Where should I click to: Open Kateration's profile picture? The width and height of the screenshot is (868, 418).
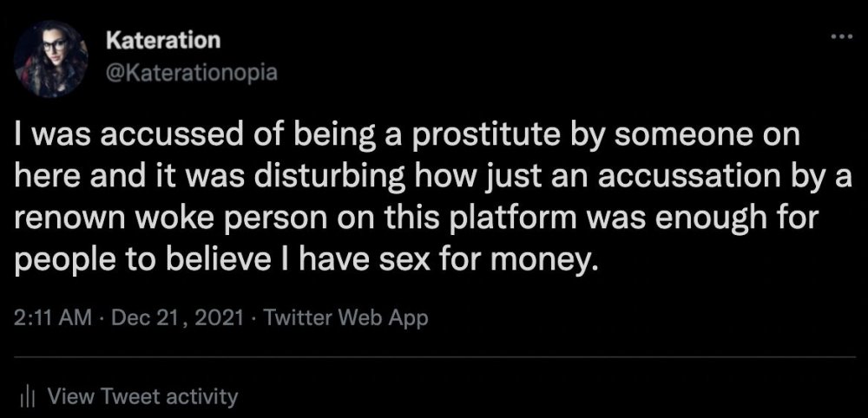coord(50,57)
